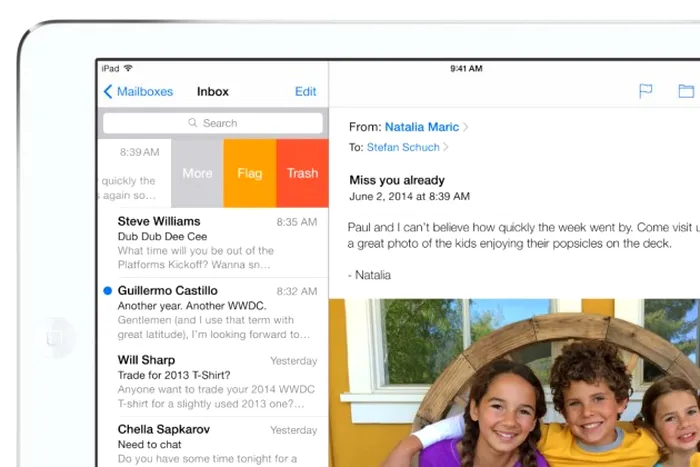
Task: Open Will Sharp's Trade for 2013 T-Shirt email
Action: point(213,382)
